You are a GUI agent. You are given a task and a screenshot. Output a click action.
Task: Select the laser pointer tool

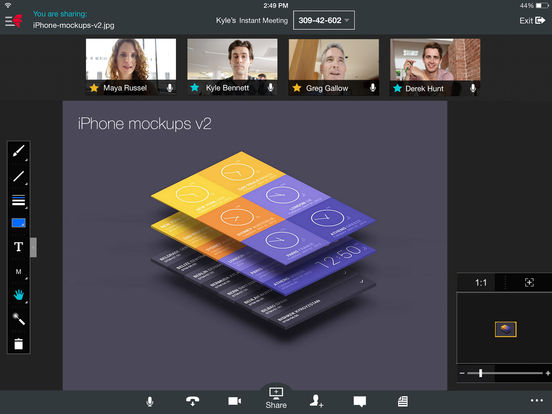coord(18,319)
